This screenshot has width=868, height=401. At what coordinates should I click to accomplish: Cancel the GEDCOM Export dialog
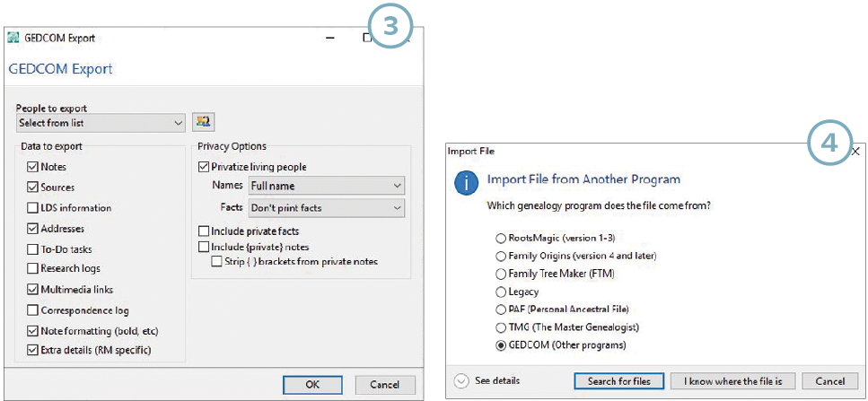[x=384, y=385]
